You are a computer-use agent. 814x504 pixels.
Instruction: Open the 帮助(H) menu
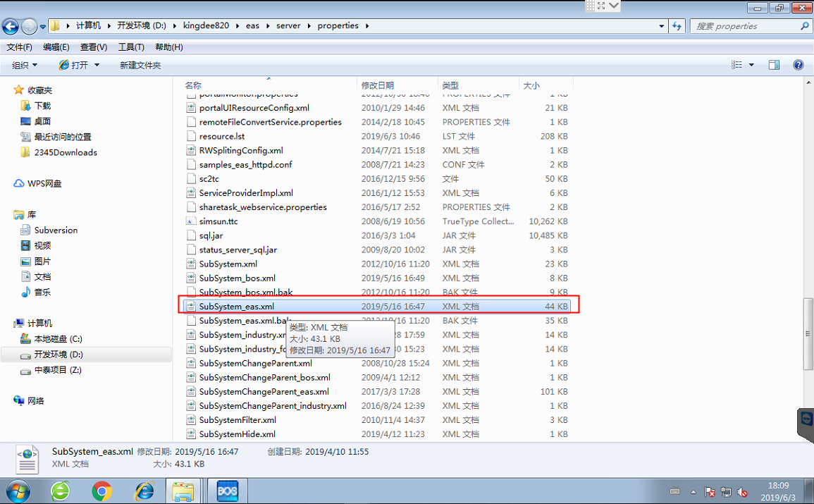(x=168, y=47)
